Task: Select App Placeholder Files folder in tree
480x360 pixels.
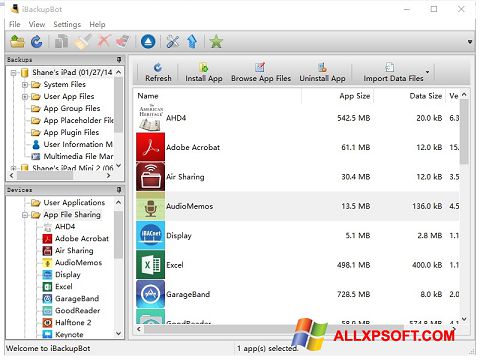Action: pos(78,120)
